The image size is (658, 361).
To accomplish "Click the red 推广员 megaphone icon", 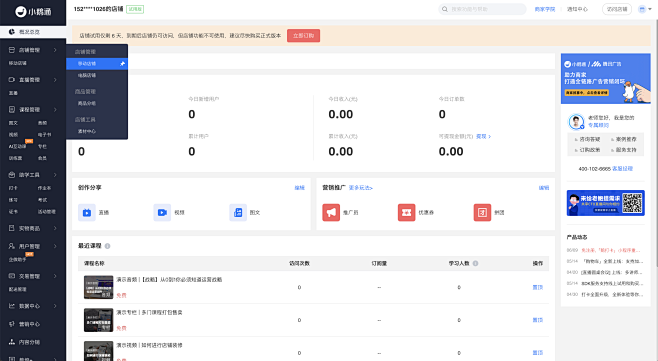I will pyautogui.click(x=331, y=212).
